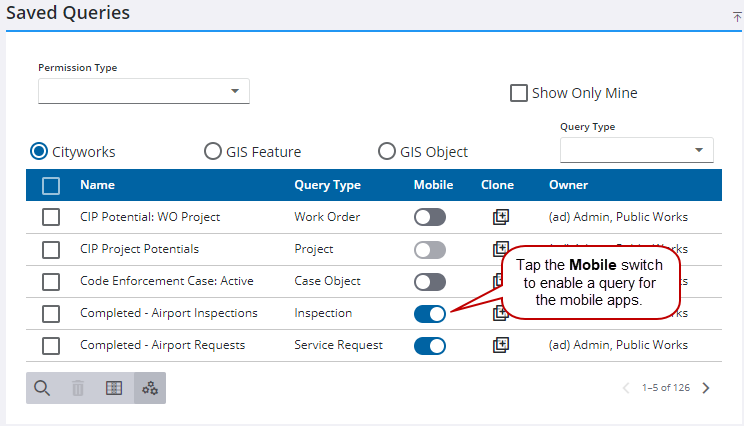The image size is (744, 426).
Task: Sort by the Owner column header
Action: coord(568,185)
